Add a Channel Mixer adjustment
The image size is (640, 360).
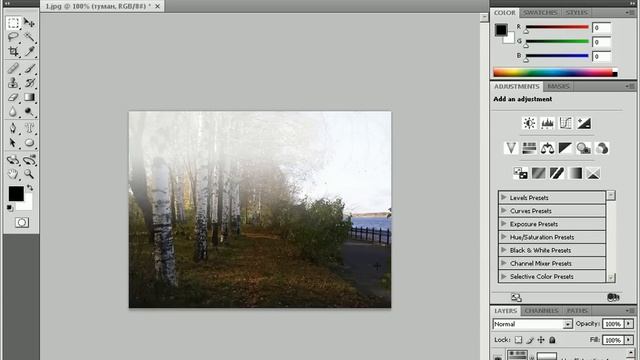coord(602,148)
